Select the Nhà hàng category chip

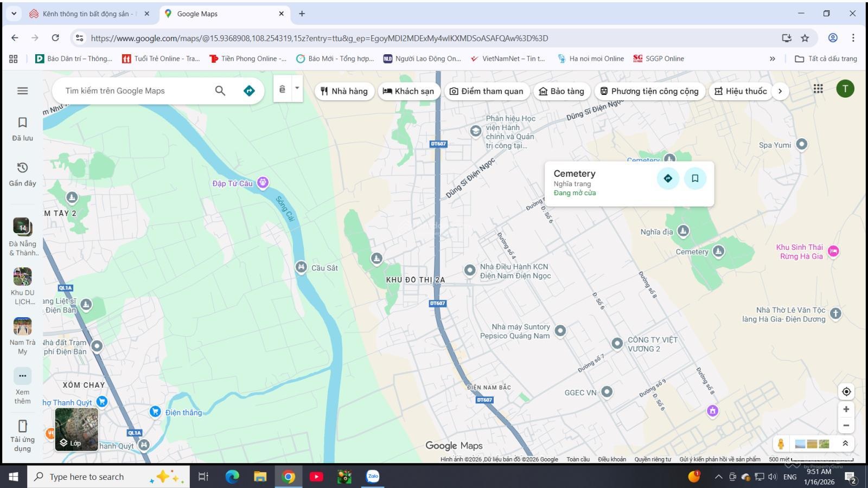[344, 91]
